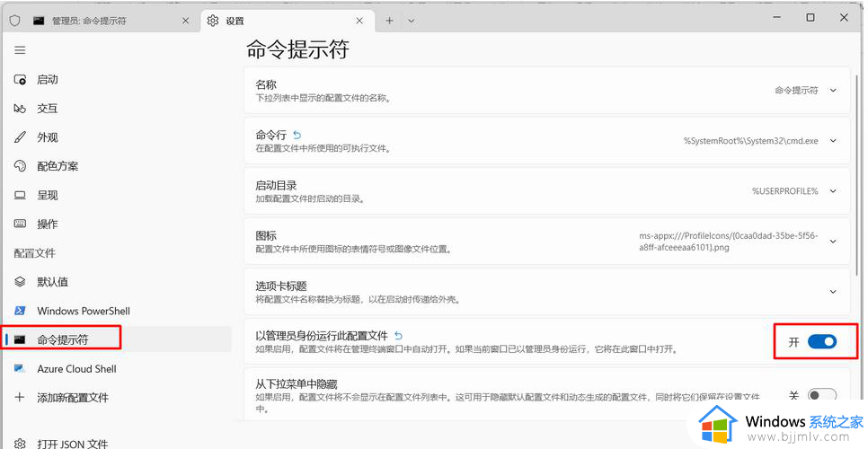
Task: Expand the 名称 setting row
Action: pos(547,91)
